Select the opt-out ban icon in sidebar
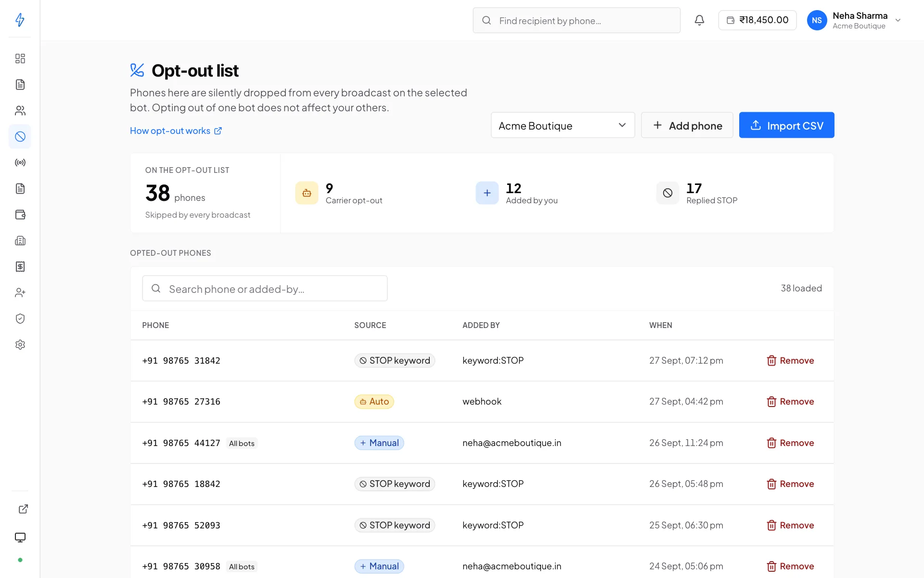Screen dimensions: 924x578 coord(20,136)
